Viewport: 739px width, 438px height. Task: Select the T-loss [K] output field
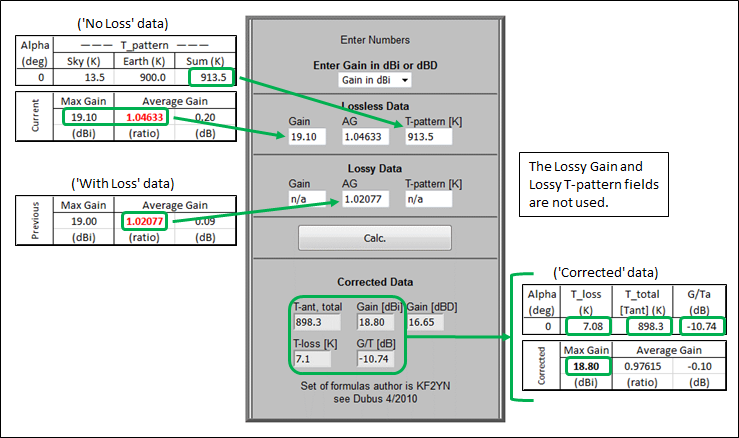[x=314, y=358]
